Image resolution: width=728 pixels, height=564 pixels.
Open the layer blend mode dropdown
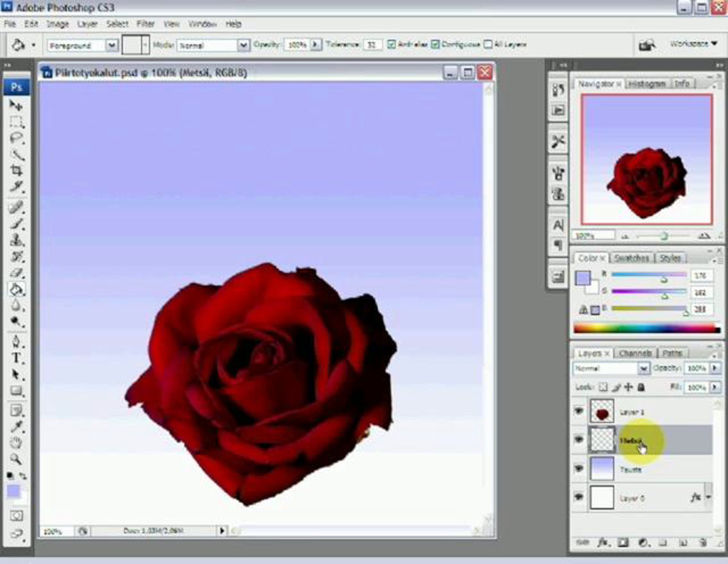(643, 368)
